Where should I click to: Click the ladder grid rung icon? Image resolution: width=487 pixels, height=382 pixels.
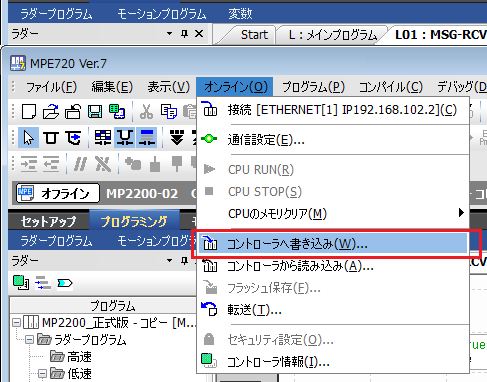[x=103, y=137]
